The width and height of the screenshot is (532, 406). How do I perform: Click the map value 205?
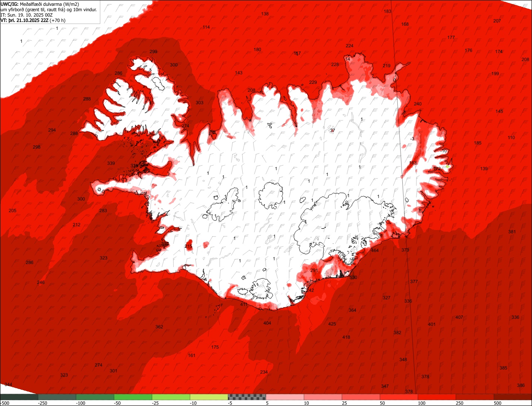(x=12, y=210)
